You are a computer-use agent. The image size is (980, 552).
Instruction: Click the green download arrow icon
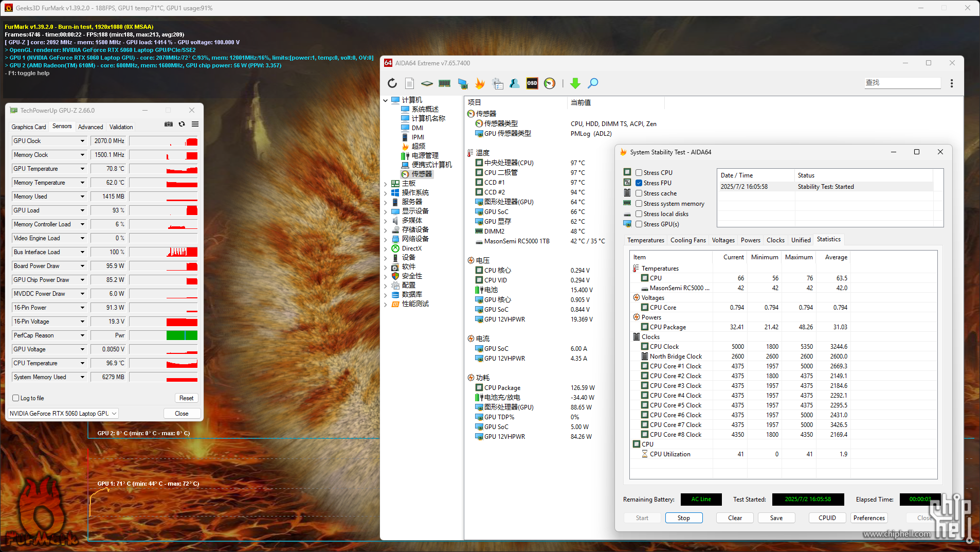tap(575, 83)
